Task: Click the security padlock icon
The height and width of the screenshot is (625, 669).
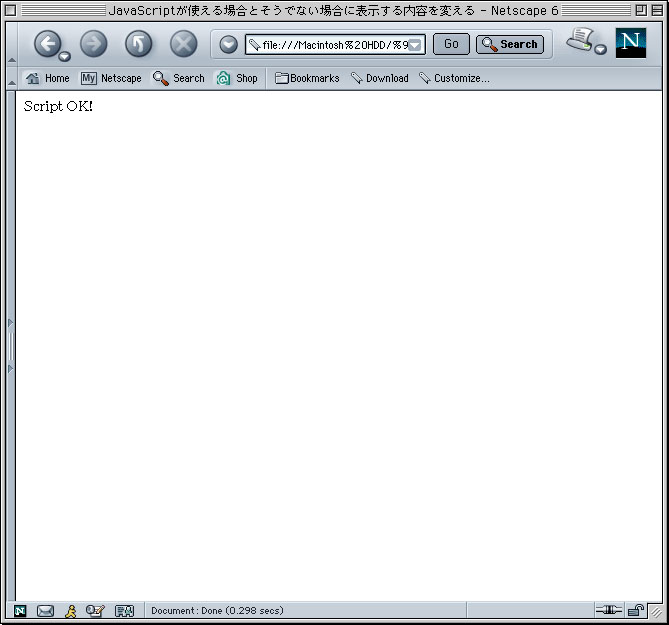Action: (x=636, y=610)
